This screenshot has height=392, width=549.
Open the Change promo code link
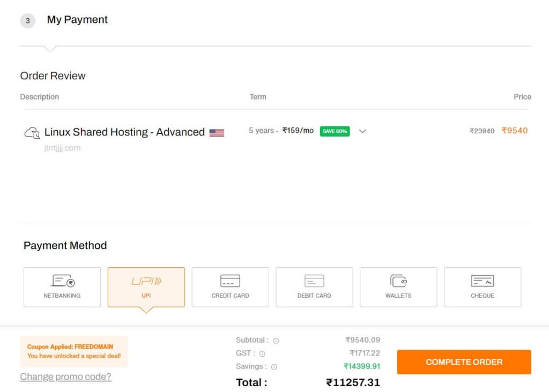(x=65, y=376)
